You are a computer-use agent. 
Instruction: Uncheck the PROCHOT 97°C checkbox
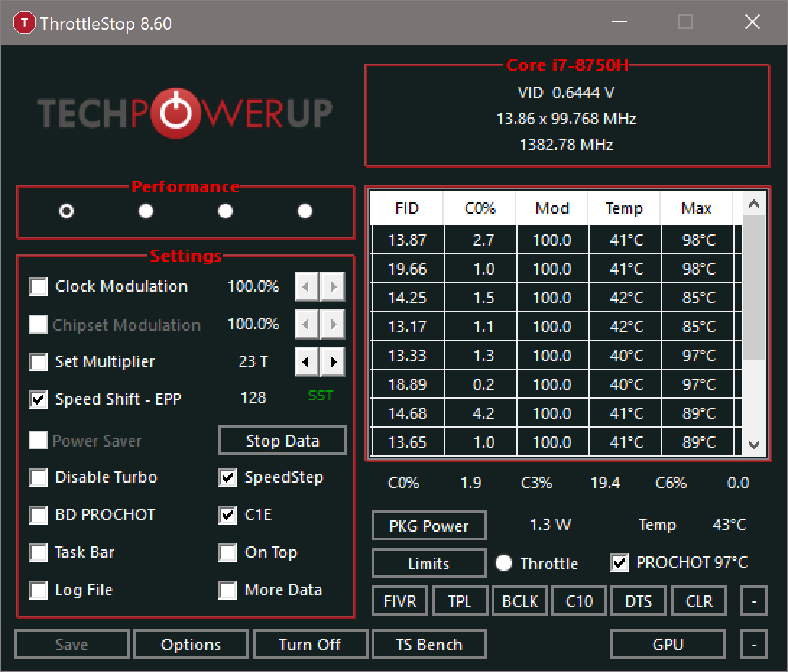point(620,563)
